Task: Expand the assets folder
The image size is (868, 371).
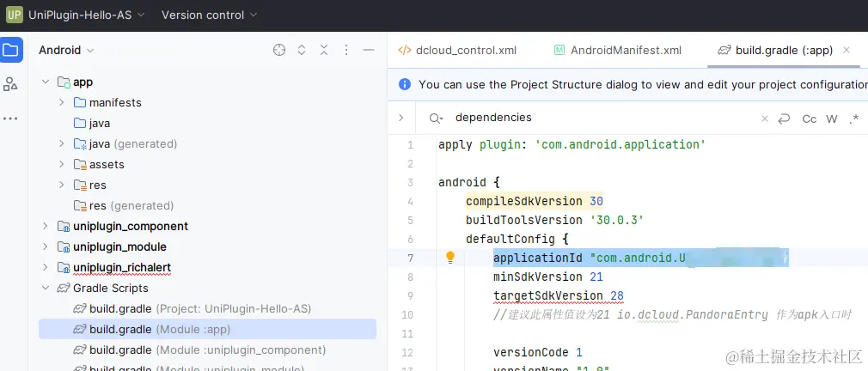Action: [x=61, y=165]
